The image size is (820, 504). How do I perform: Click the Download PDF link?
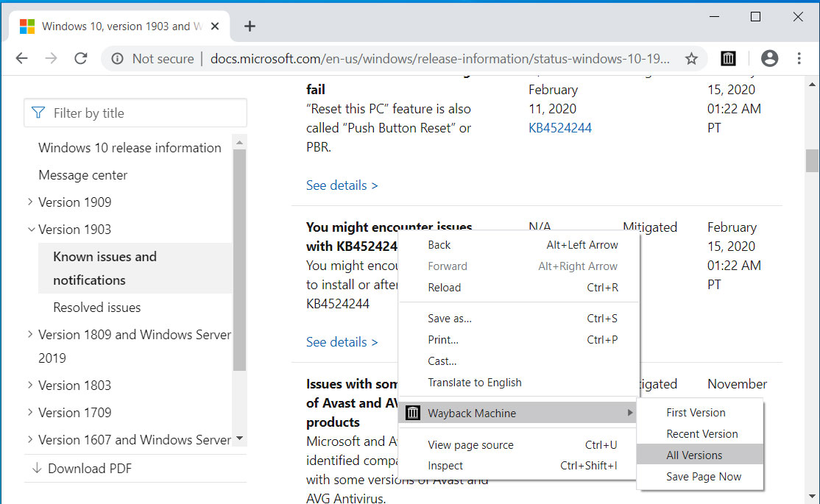[x=89, y=469]
